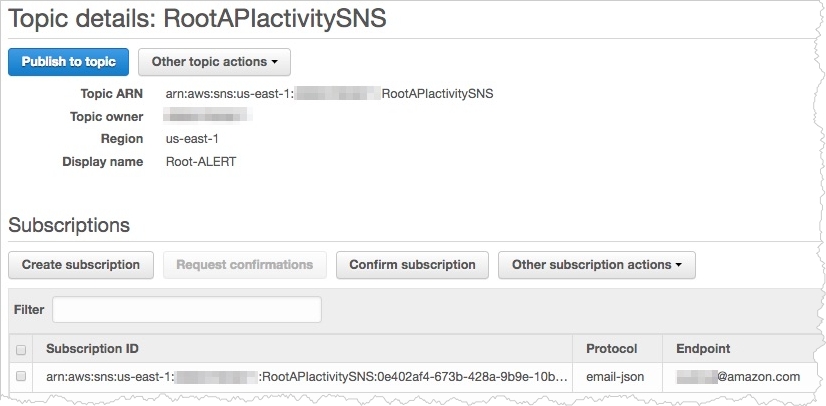The image size is (826, 406).
Task: Expand the Other subscription actions menu
Action: click(596, 265)
